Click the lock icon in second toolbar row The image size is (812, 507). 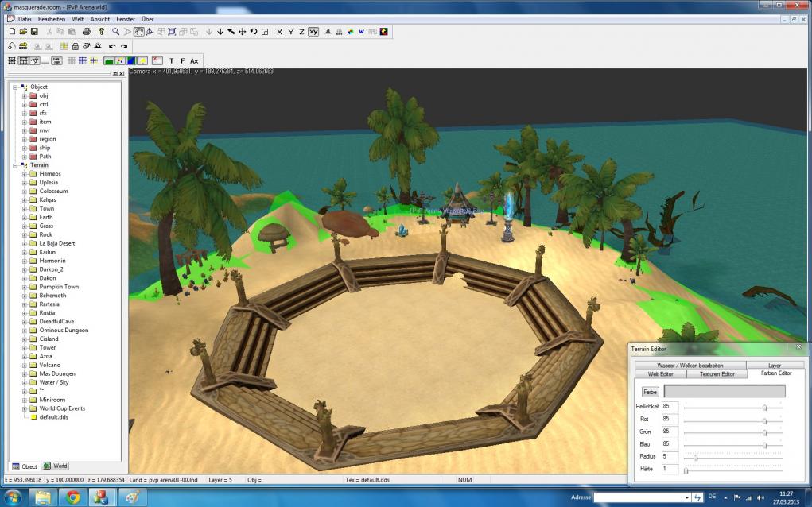76,46
